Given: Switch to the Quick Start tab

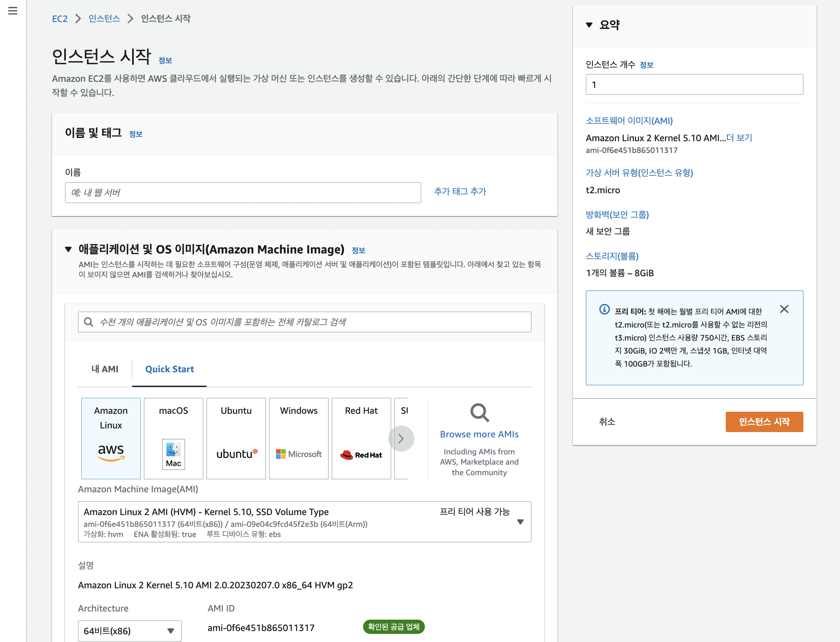Looking at the screenshot, I should click(170, 369).
